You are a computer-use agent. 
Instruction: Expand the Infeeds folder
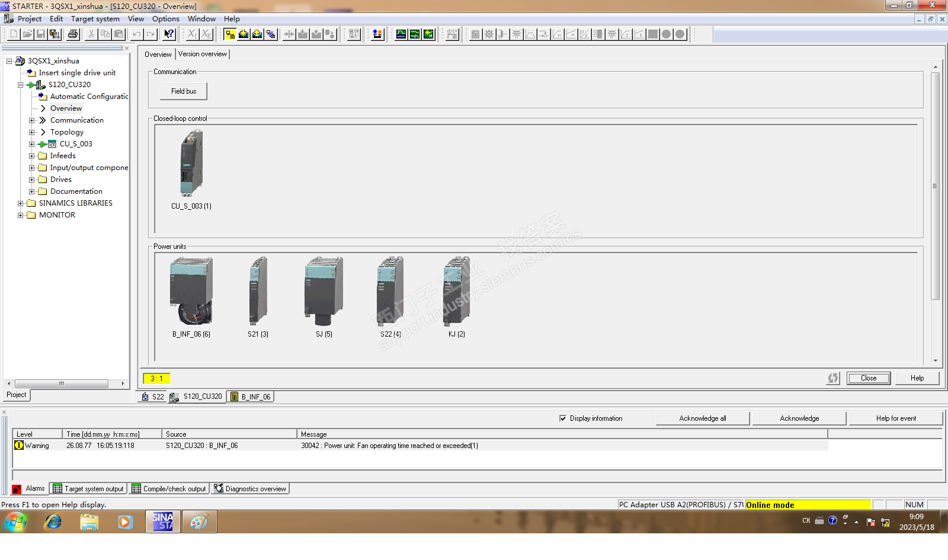click(x=32, y=156)
